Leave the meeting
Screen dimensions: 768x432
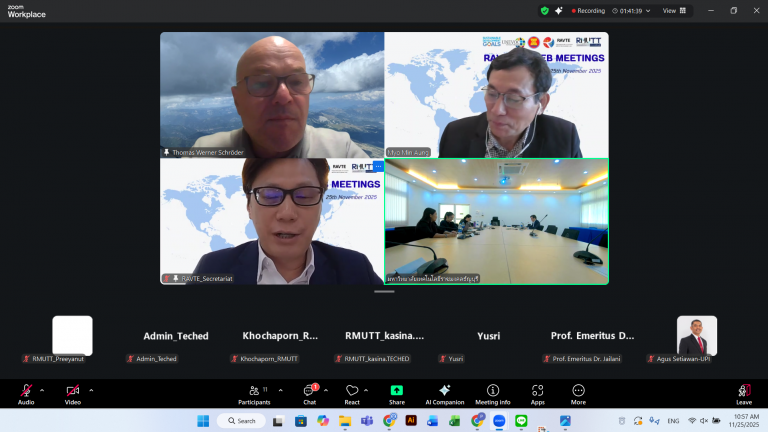[743, 391]
